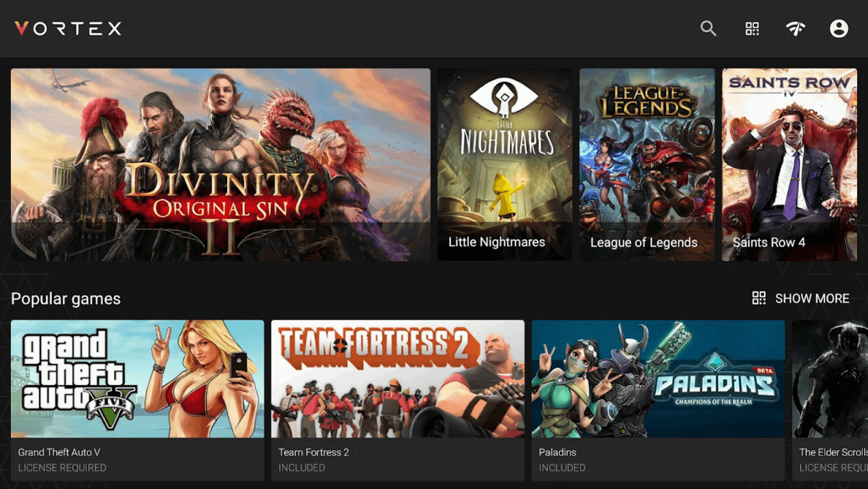
Task: Click the Paladins title label
Action: (x=558, y=452)
